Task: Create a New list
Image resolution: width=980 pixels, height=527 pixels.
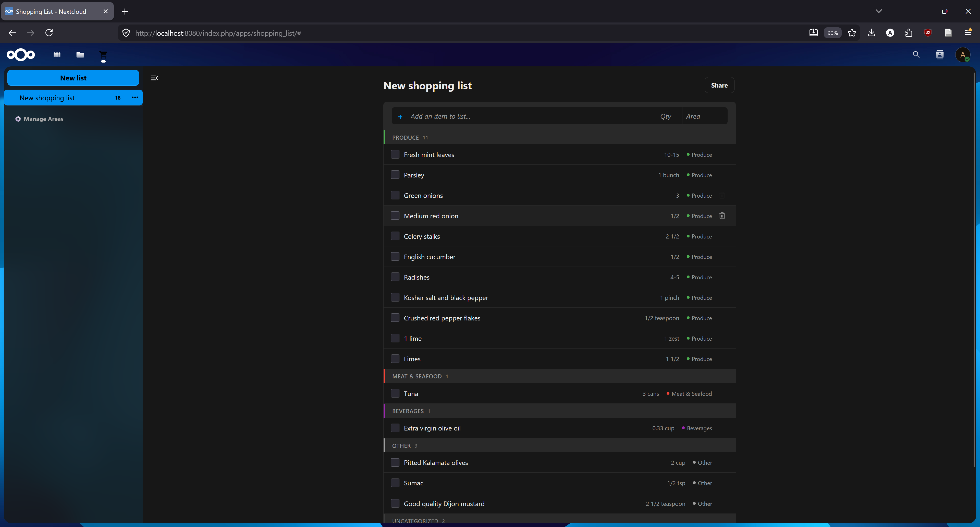Action: [73, 78]
